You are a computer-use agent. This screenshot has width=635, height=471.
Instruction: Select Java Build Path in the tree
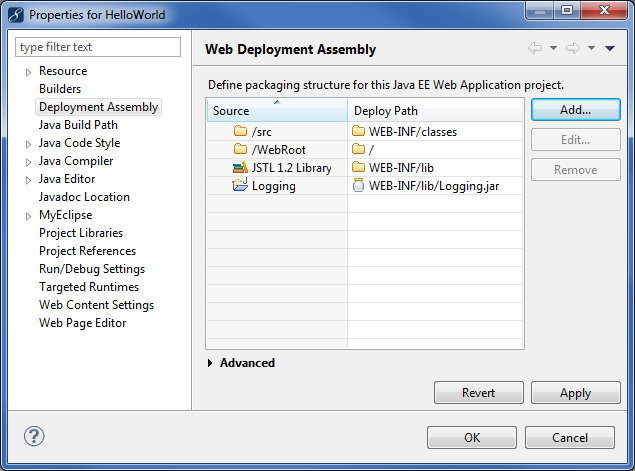tap(78, 125)
